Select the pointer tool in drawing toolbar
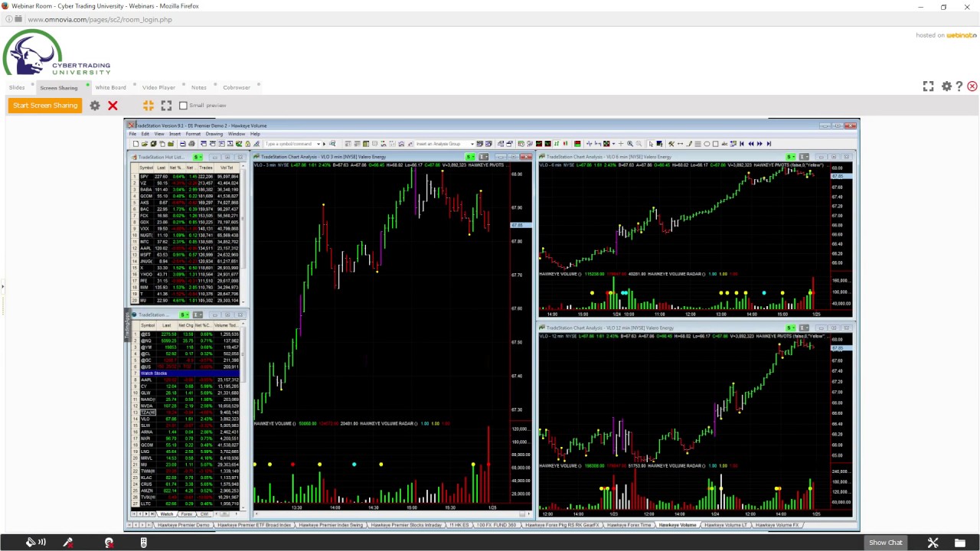The image size is (980, 551). pos(650,144)
